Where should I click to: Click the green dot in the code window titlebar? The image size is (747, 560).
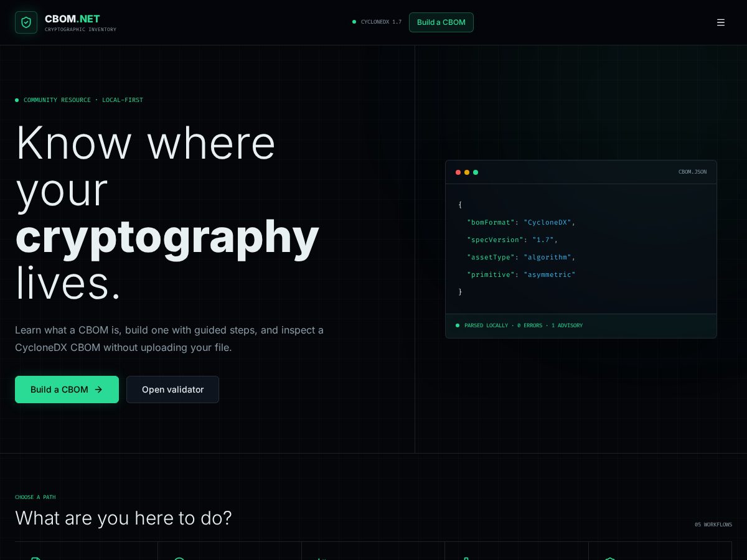point(476,172)
